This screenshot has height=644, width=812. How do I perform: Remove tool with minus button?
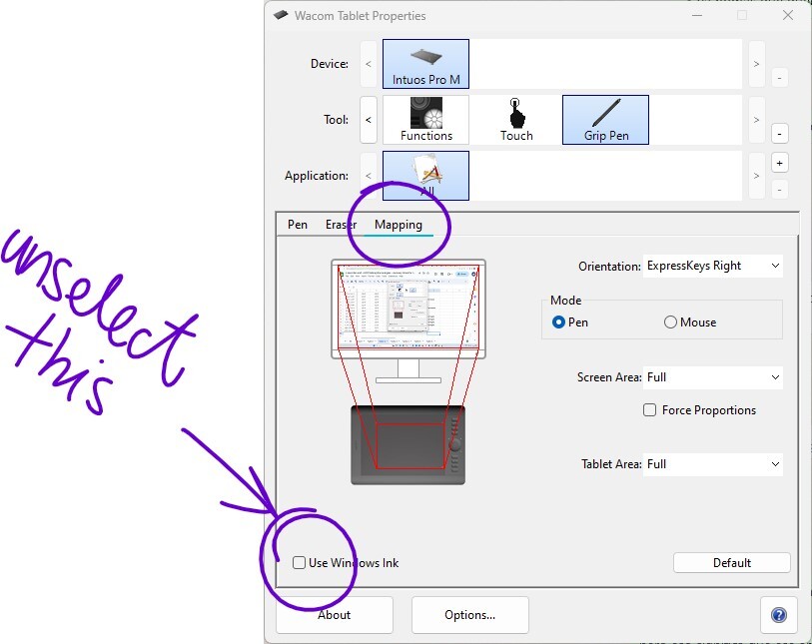(x=779, y=134)
